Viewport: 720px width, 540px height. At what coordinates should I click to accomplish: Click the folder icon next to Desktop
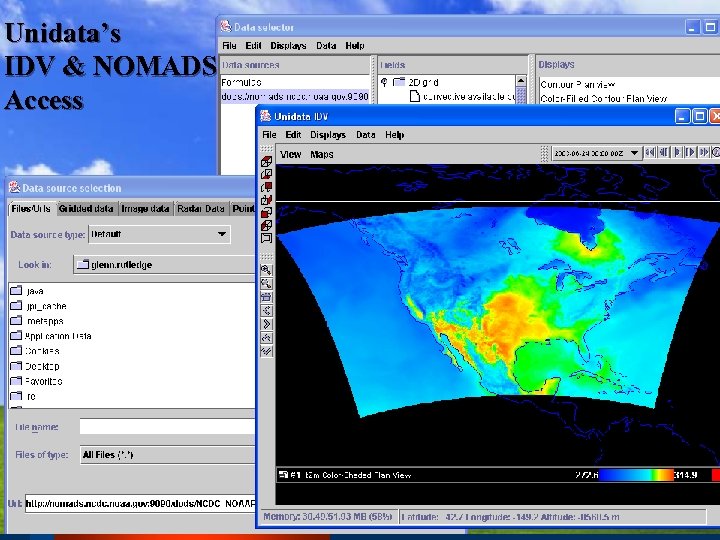(16, 366)
